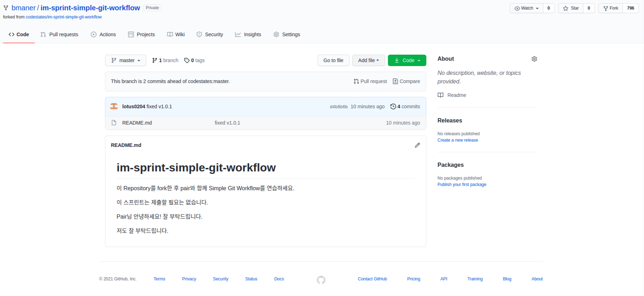This screenshot has width=644, height=296.
Task: Expand the Watch notifications dropdown
Action: pos(526,8)
